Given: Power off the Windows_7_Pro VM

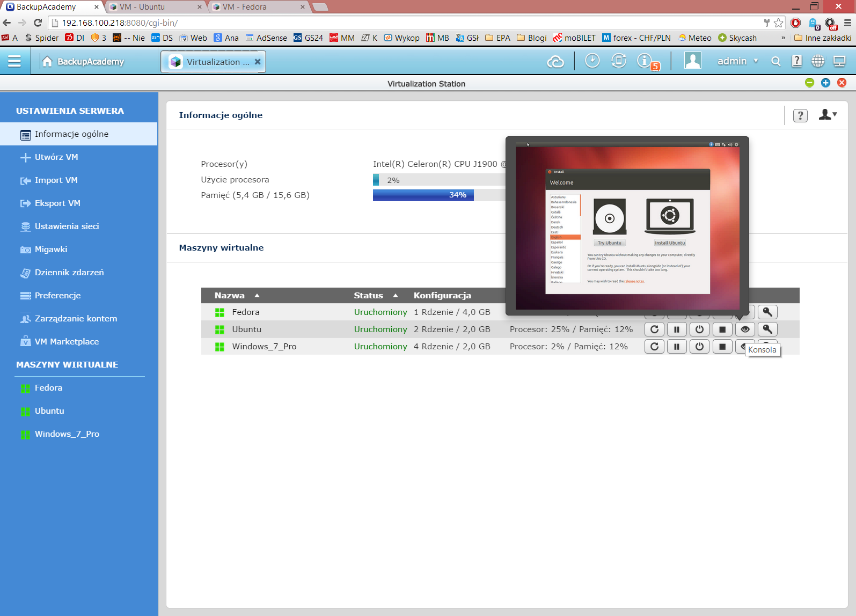Looking at the screenshot, I should 699,347.
